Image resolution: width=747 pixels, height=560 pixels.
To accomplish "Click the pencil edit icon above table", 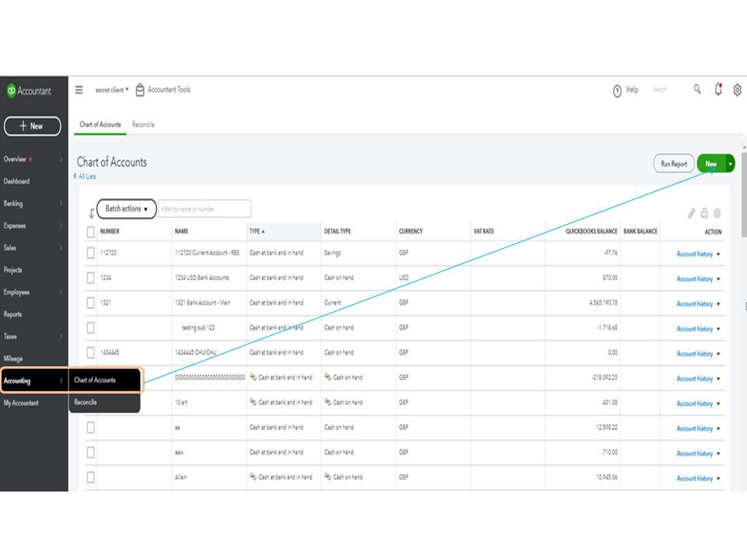I will pos(691,213).
